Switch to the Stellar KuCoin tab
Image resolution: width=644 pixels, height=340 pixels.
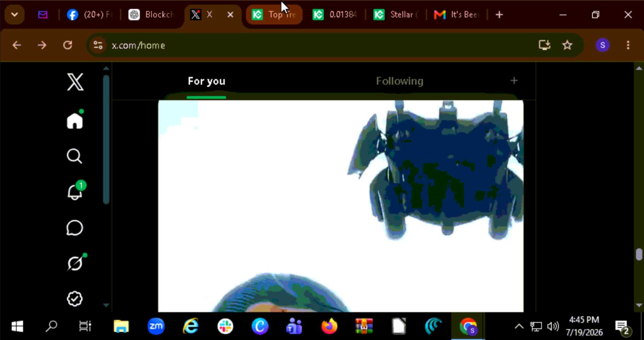click(396, 15)
